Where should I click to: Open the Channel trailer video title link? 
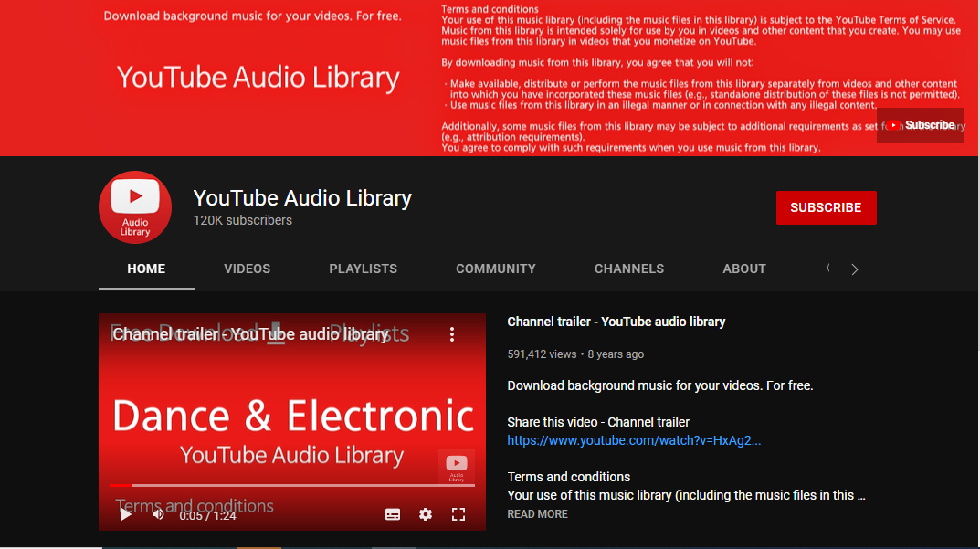tap(616, 322)
